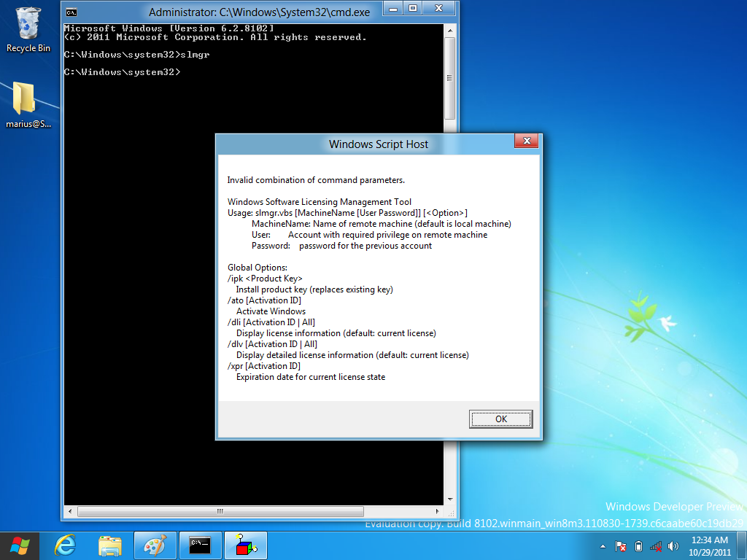Open the Start button on taskbar
747x560 pixels.
[20, 545]
